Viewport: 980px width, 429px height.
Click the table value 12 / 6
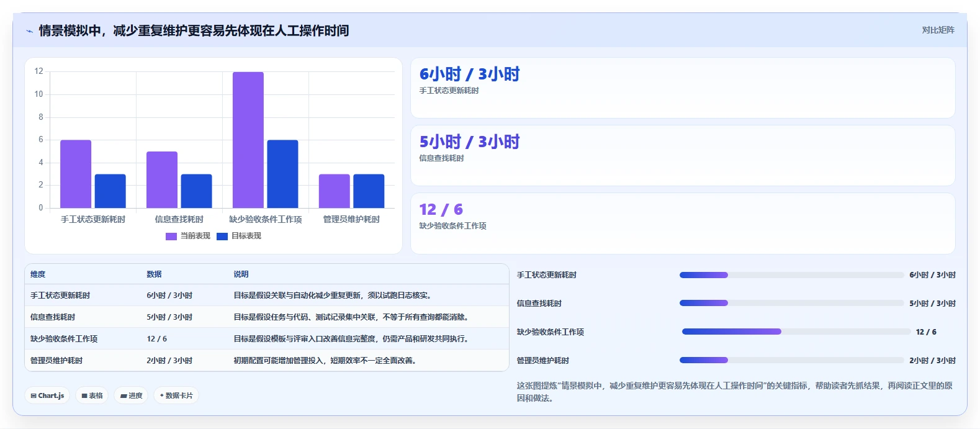[x=157, y=339]
